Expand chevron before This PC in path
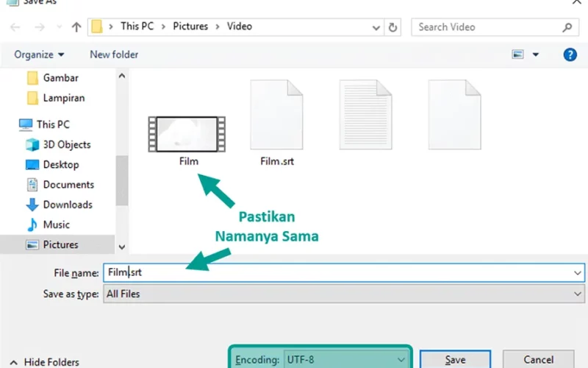 point(111,26)
